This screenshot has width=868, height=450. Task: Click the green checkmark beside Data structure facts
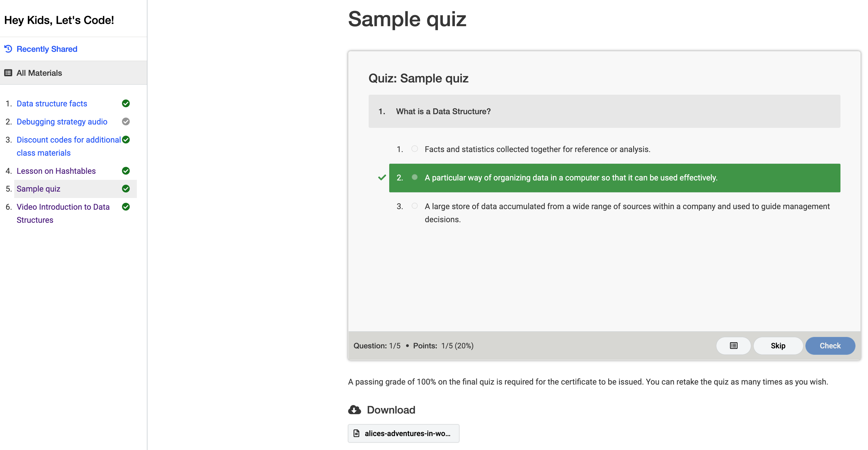pos(126,103)
